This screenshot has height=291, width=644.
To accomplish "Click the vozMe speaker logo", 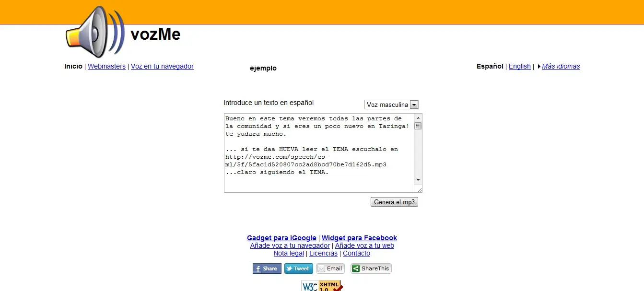I will tap(95, 32).
